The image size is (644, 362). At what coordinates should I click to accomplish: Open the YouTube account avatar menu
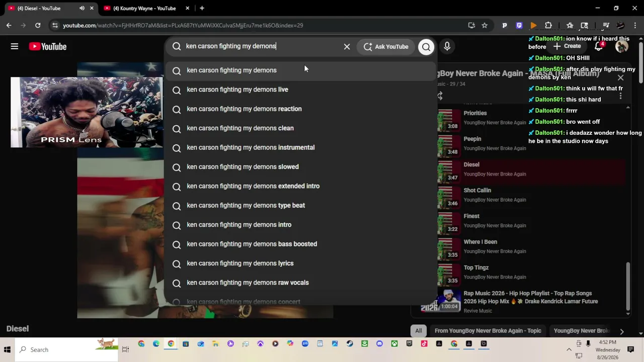click(x=621, y=46)
